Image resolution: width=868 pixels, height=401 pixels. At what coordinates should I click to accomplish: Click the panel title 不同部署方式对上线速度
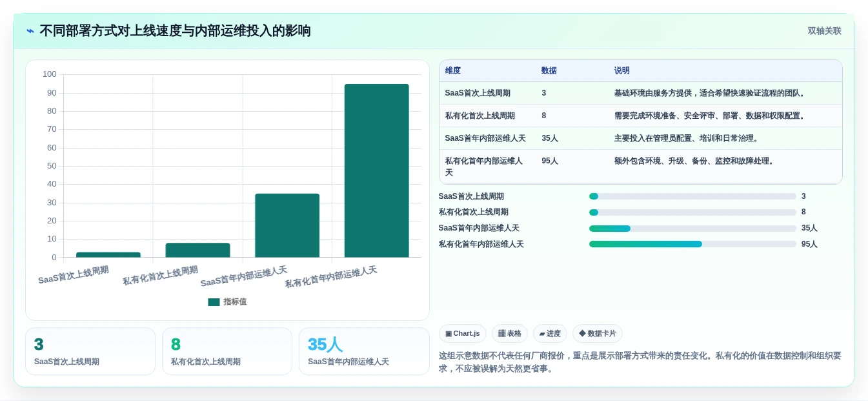click(x=176, y=31)
